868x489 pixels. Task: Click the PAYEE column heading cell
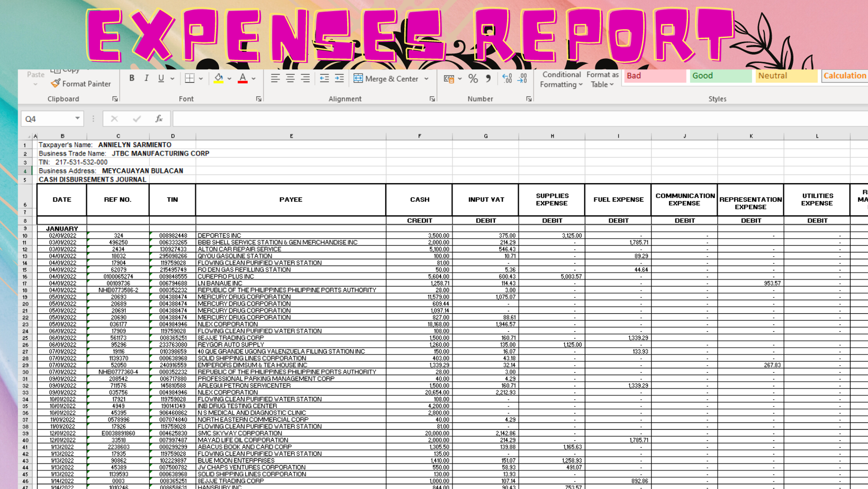(291, 200)
